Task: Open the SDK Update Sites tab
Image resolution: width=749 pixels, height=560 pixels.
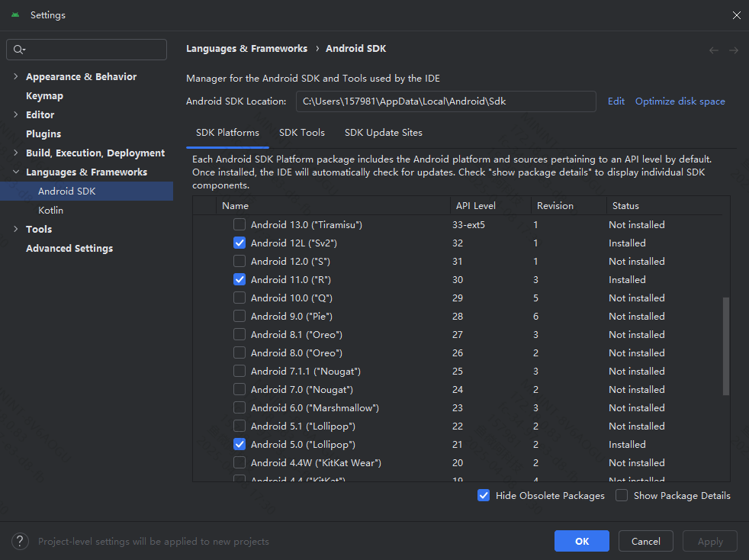Action: [383, 133]
